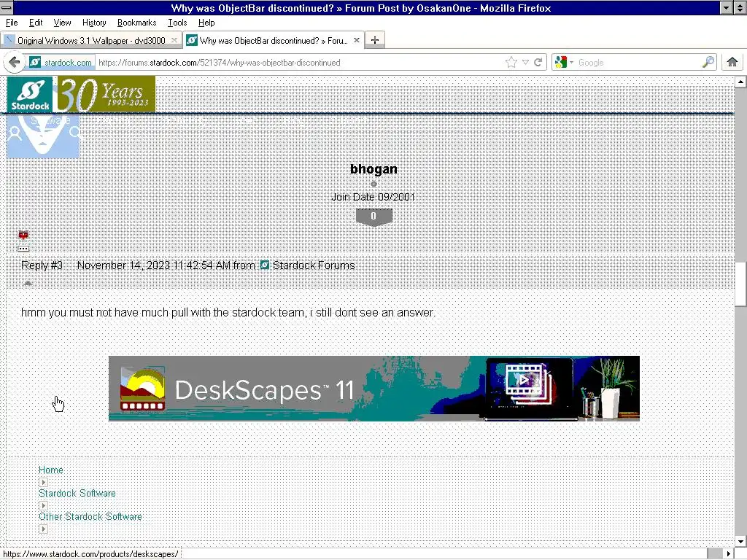The image size is (747, 560).
Task: Click the Stardock logo in header
Action: pyautogui.click(x=30, y=94)
